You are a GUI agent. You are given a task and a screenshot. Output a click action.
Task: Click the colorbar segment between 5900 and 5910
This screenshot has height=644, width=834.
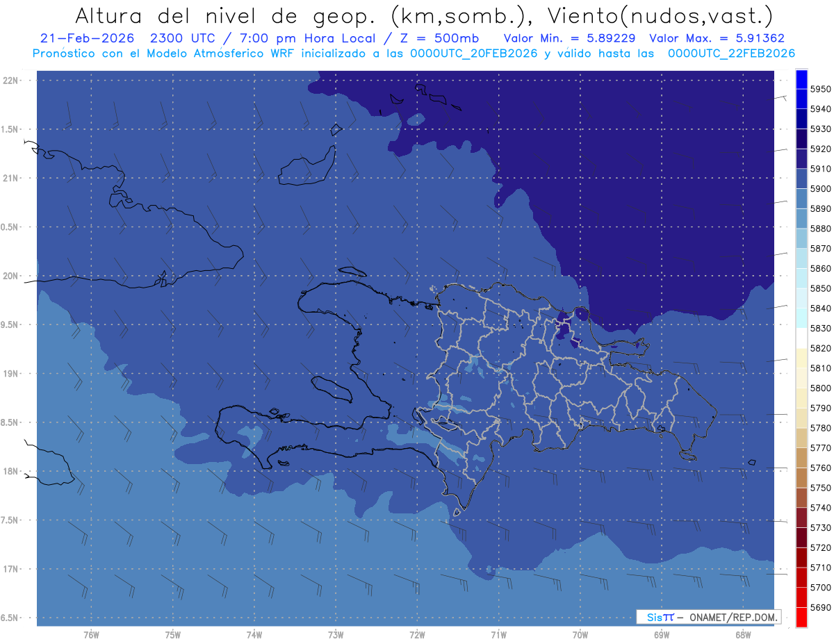801,179
